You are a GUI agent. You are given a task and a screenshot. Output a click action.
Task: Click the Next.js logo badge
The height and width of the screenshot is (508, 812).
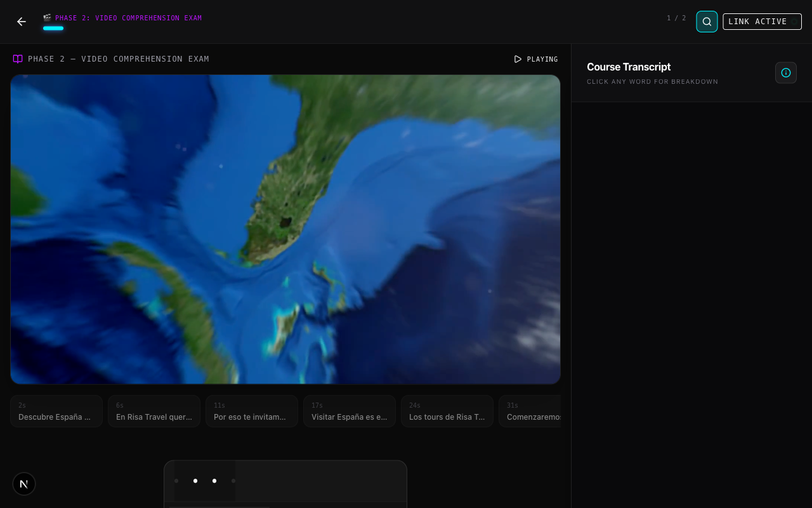click(x=24, y=484)
